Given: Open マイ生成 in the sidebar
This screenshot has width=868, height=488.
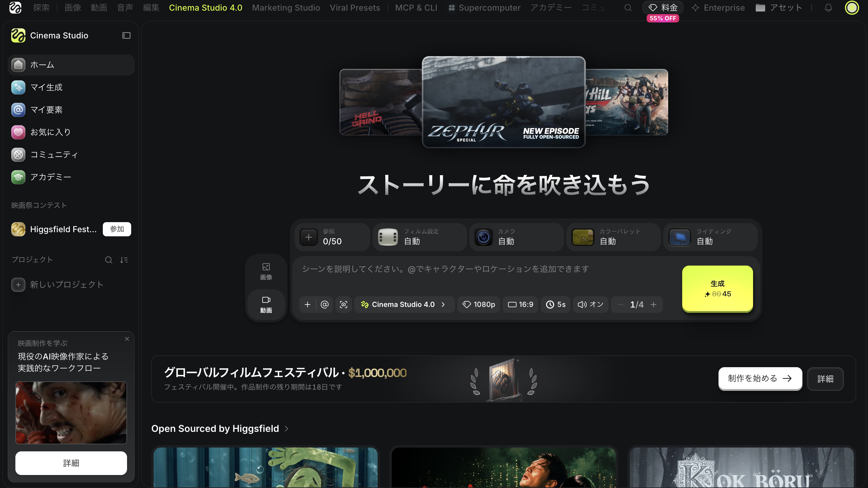Looking at the screenshot, I should (x=71, y=87).
